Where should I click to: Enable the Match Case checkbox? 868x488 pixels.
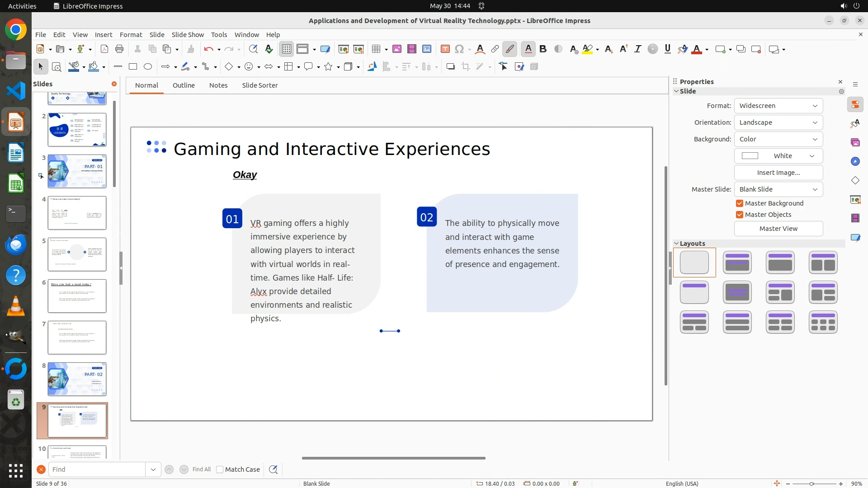point(220,469)
